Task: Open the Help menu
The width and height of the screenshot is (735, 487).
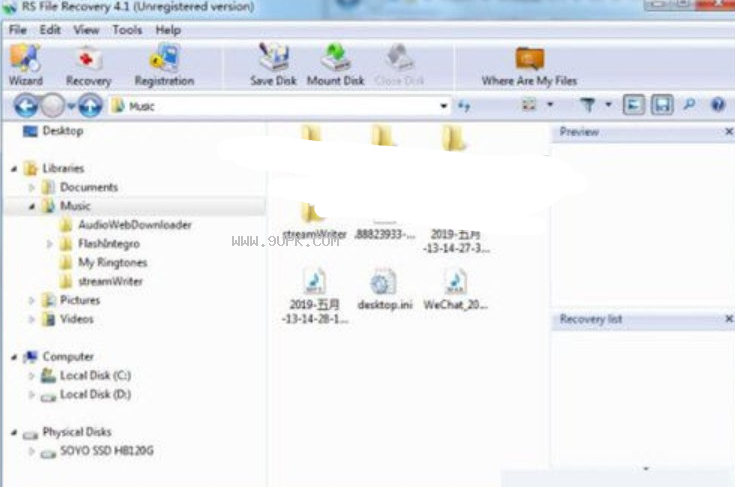Action: tap(168, 30)
